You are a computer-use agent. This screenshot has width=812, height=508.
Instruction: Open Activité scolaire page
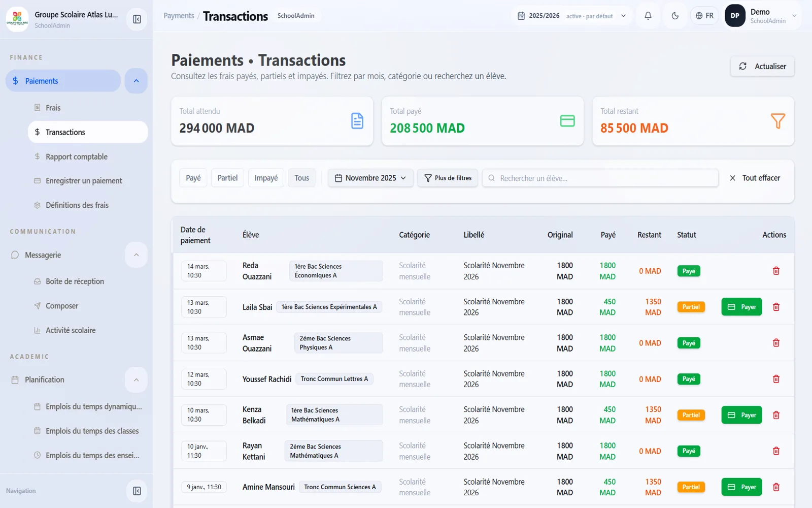click(x=88, y=330)
